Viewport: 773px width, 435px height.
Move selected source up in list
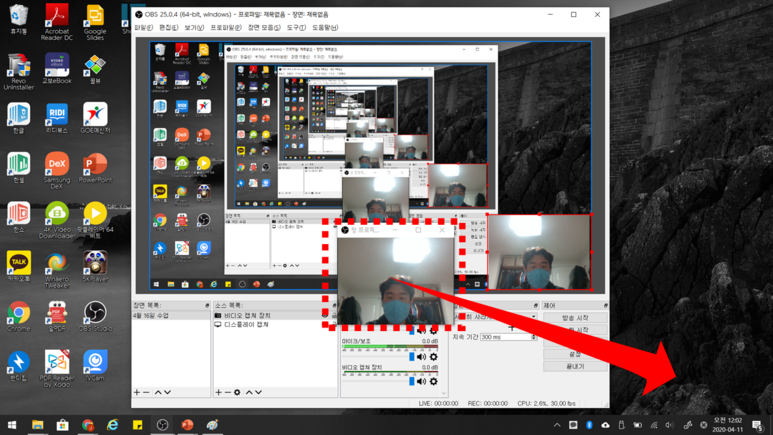[249, 392]
